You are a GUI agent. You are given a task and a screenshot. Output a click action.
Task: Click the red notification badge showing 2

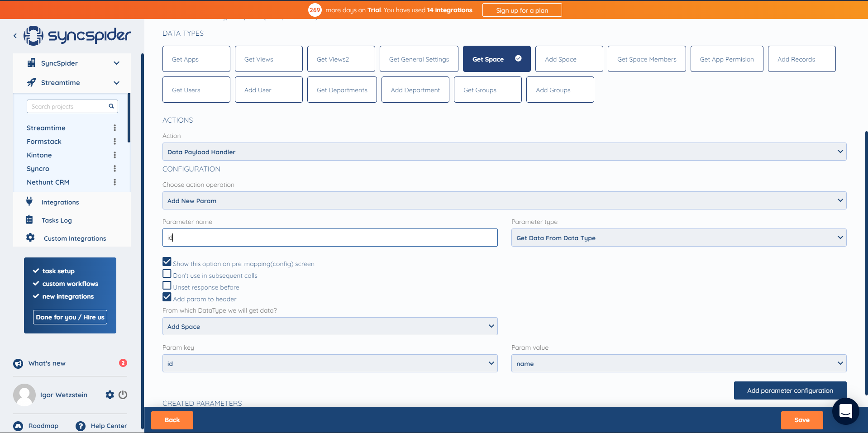pos(123,363)
